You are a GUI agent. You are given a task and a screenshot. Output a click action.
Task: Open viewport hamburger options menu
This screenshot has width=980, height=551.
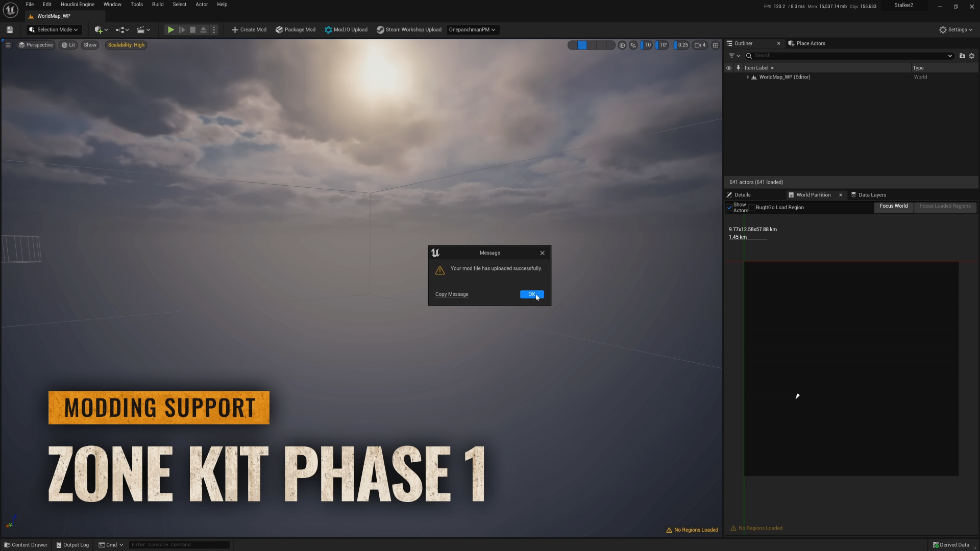click(x=8, y=45)
